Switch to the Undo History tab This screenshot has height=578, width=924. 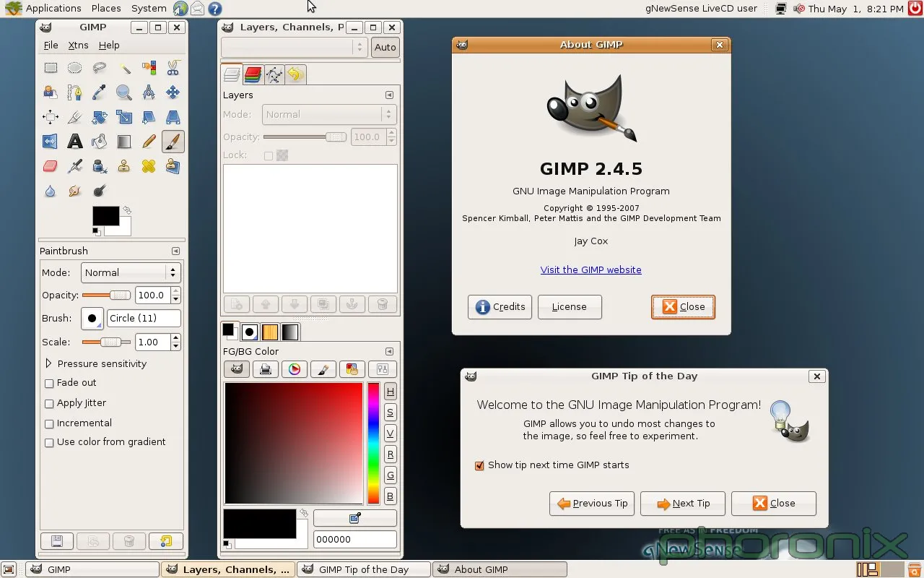point(295,74)
